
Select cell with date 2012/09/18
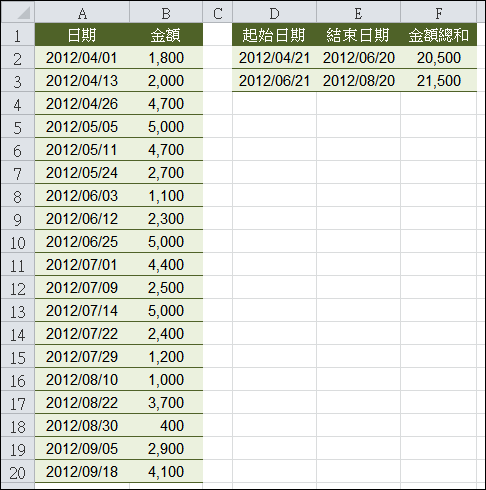tap(82, 472)
